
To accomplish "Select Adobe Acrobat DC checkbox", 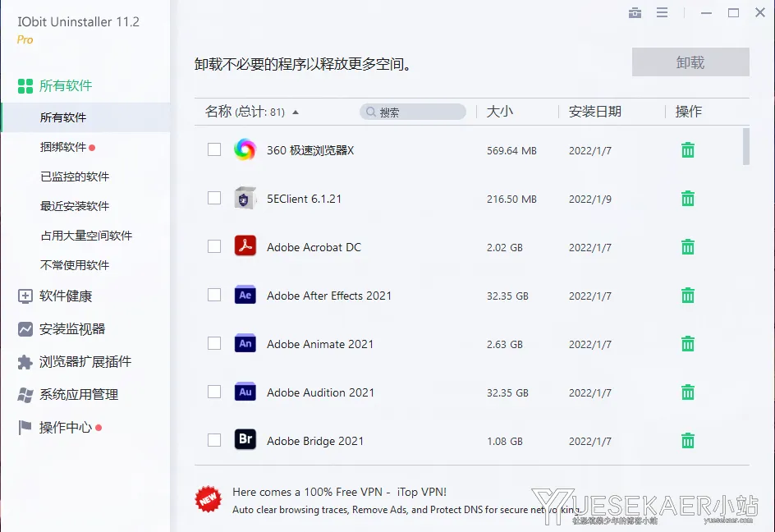I will pyautogui.click(x=214, y=246).
